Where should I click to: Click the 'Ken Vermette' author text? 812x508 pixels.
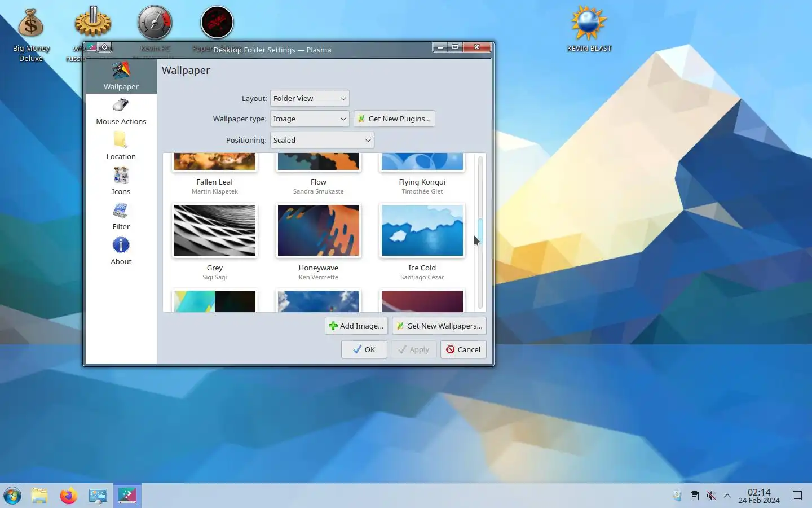[x=319, y=277]
